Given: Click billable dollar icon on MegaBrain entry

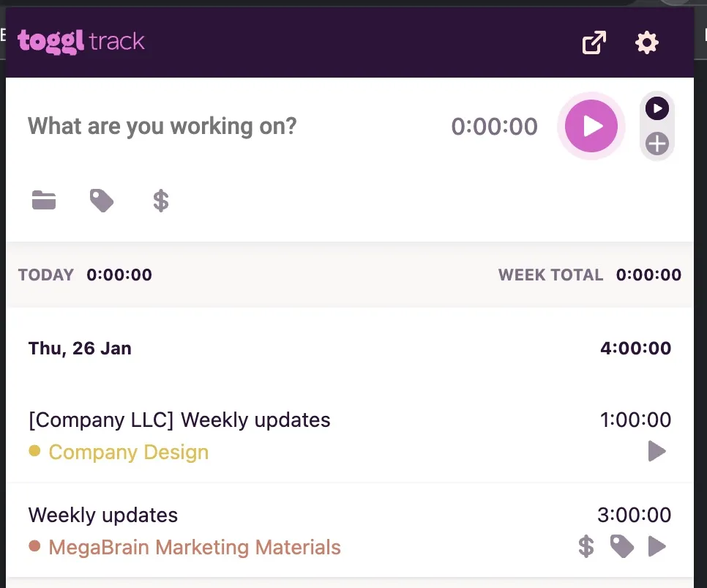Looking at the screenshot, I should 586,546.
